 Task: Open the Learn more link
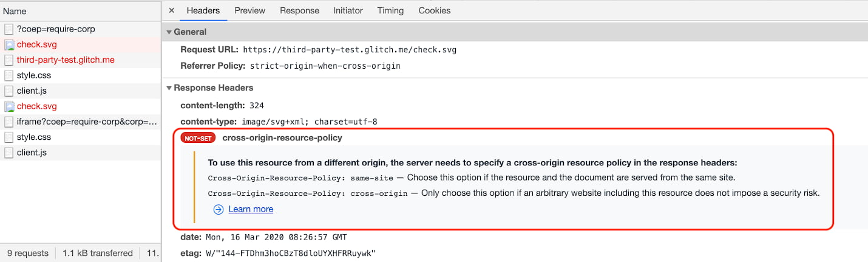click(x=251, y=209)
